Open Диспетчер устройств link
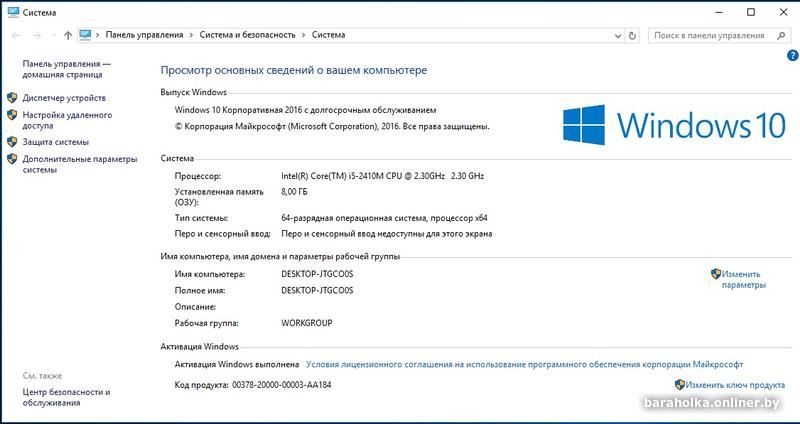 [x=64, y=98]
